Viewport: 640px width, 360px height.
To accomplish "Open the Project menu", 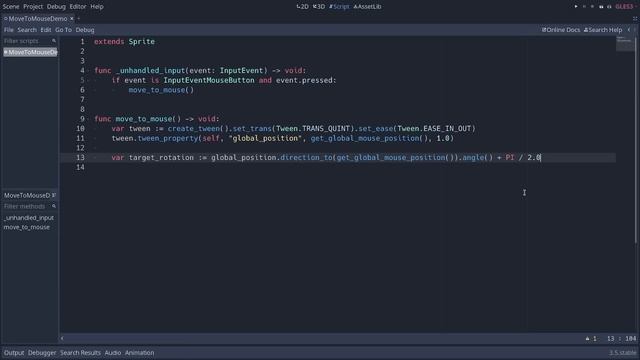I will click(x=33, y=7).
